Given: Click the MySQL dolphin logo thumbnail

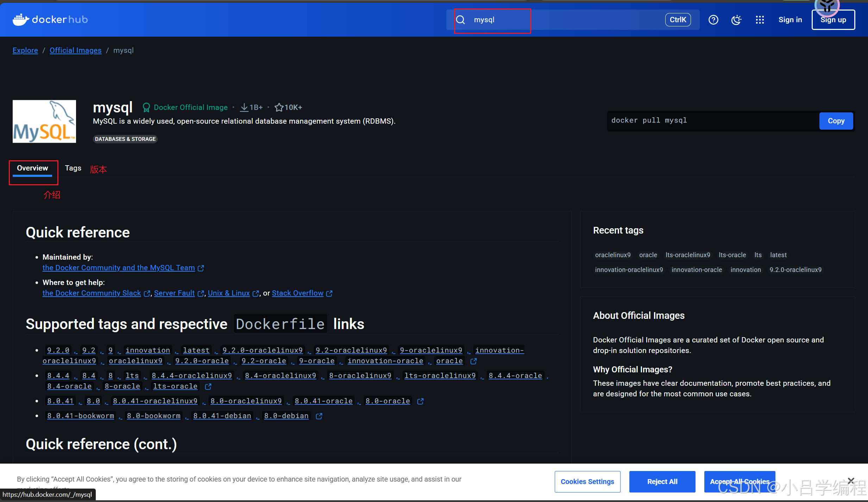Looking at the screenshot, I should 44,121.
